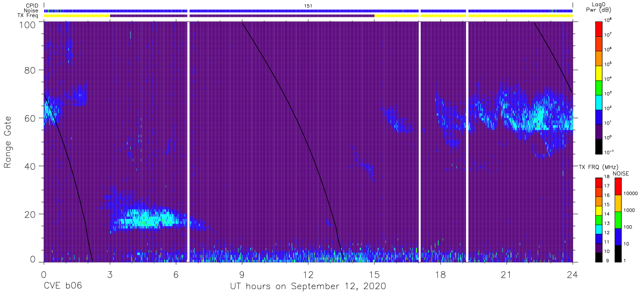Screen dimensions: 644x297
Task: Click range gate tick label 80
Action: 30,70
